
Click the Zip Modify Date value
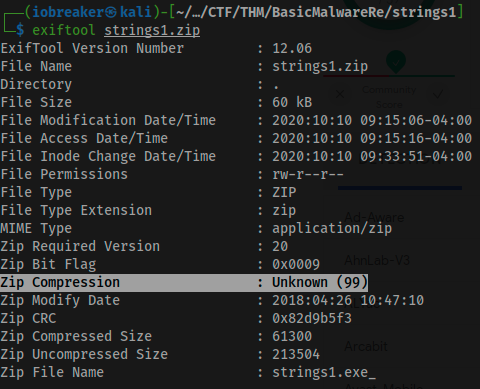348,300
